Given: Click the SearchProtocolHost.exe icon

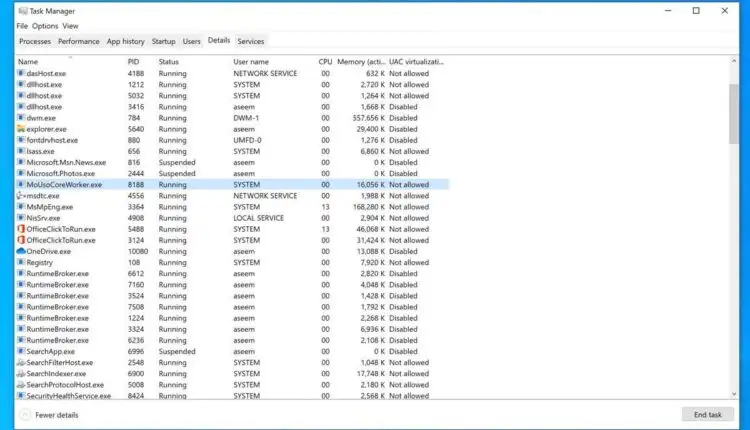Looking at the screenshot, I should 21,384.
